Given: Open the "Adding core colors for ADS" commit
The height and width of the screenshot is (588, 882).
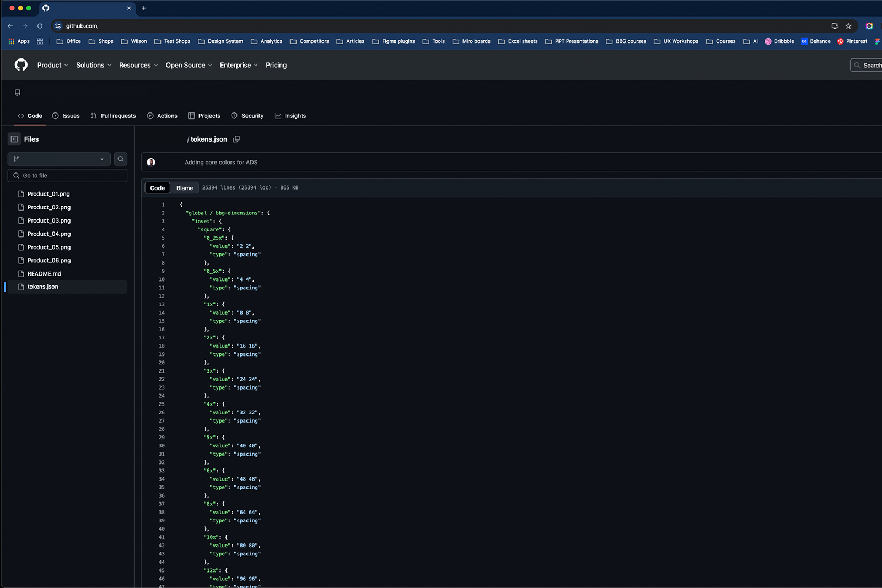Looking at the screenshot, I should pyautogui.click(x=220, y=163).
